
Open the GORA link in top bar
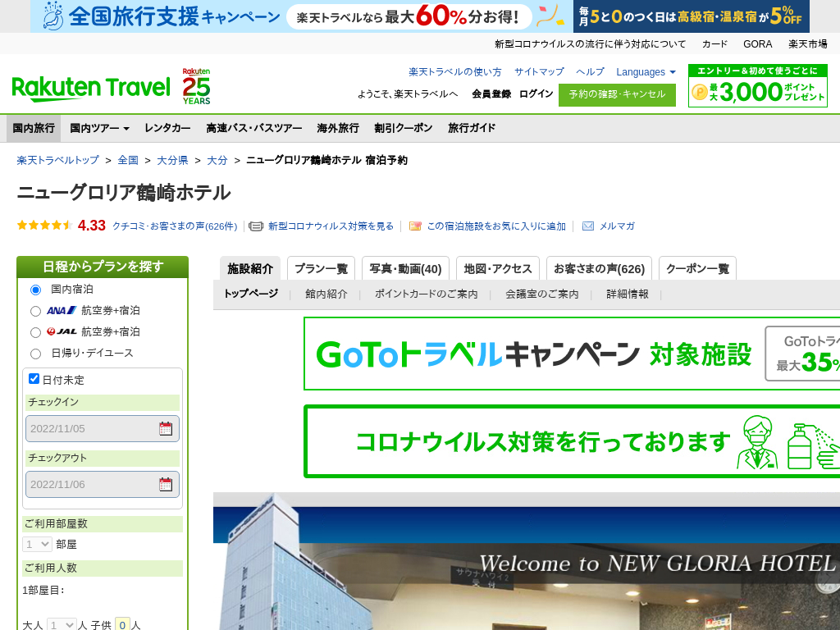tap(757, 44)
